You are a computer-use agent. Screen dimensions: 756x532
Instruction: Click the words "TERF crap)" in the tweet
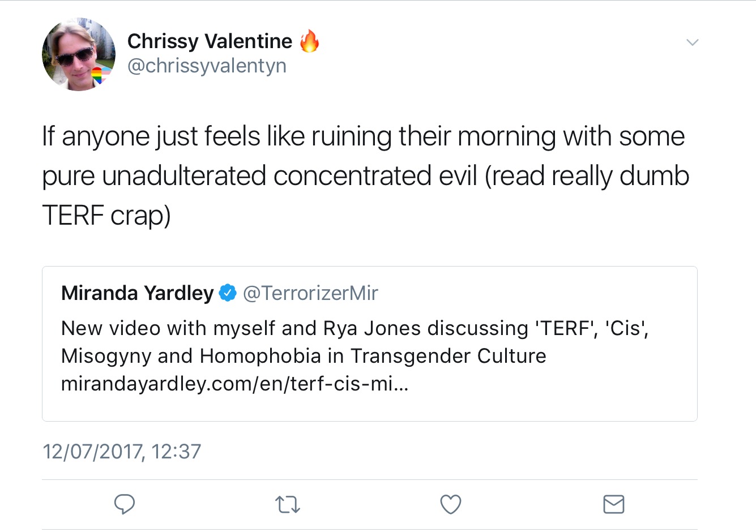click(x=106, y=216)
